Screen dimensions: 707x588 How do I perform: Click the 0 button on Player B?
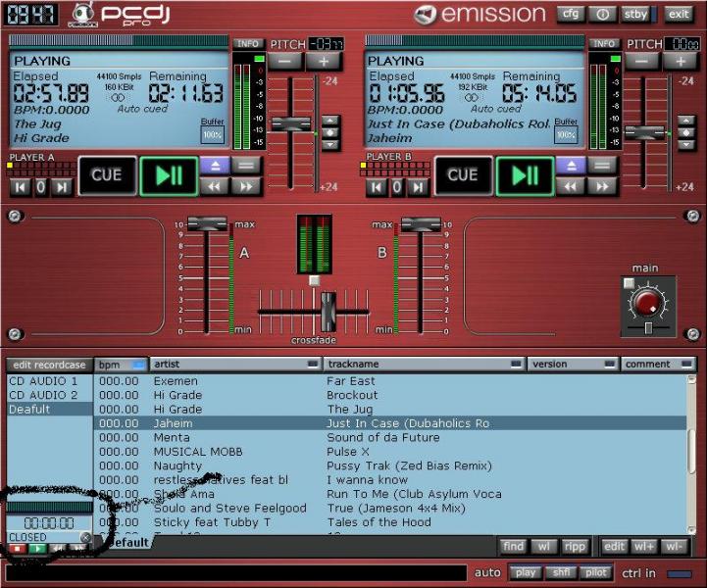coord(397,187)
